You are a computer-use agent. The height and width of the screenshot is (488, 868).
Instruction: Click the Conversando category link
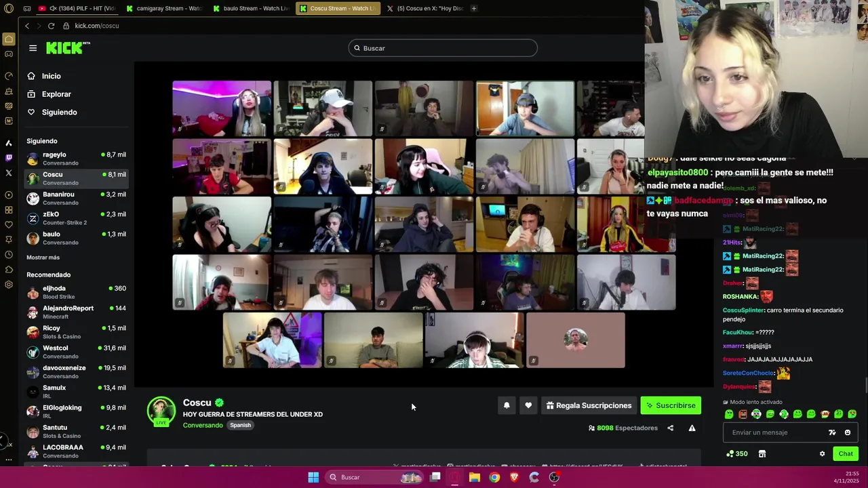(203, 425)
